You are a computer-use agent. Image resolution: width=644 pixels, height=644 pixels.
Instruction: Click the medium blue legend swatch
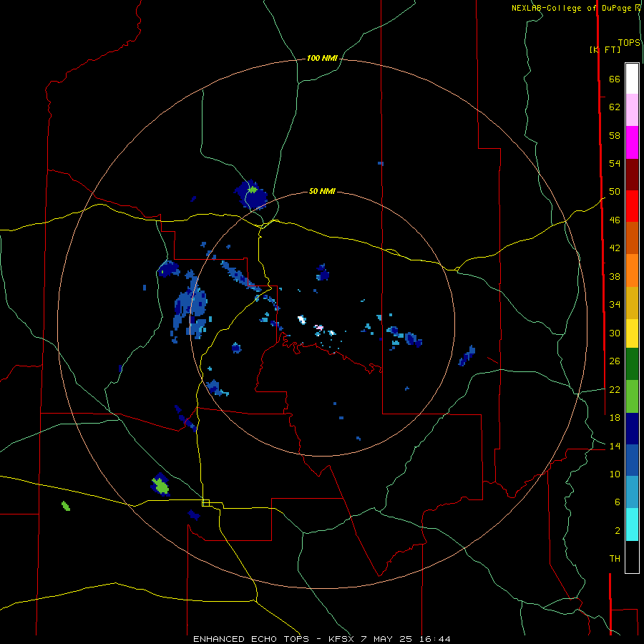tap(632, 460)
